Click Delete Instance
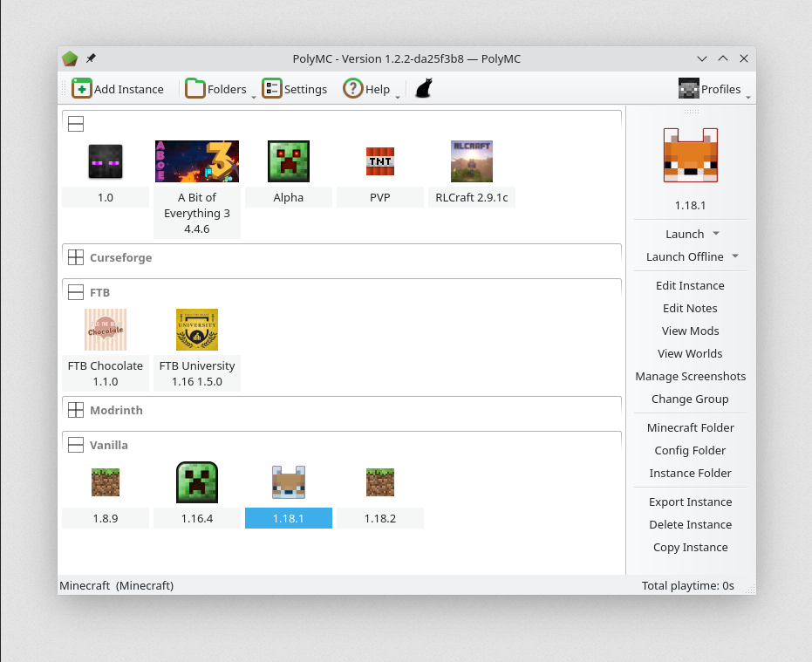812x662 pixels. coord(690,525)
